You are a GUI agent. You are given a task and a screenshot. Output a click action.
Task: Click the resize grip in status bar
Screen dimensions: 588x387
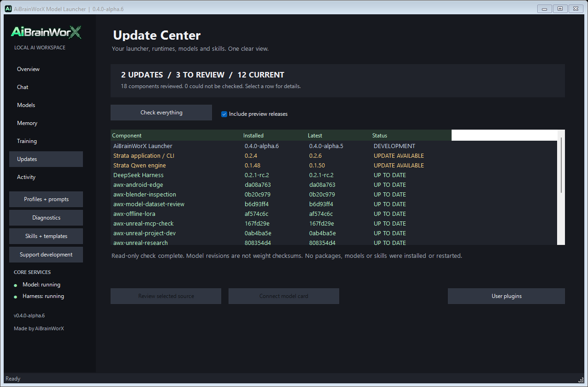coord(581,380)
